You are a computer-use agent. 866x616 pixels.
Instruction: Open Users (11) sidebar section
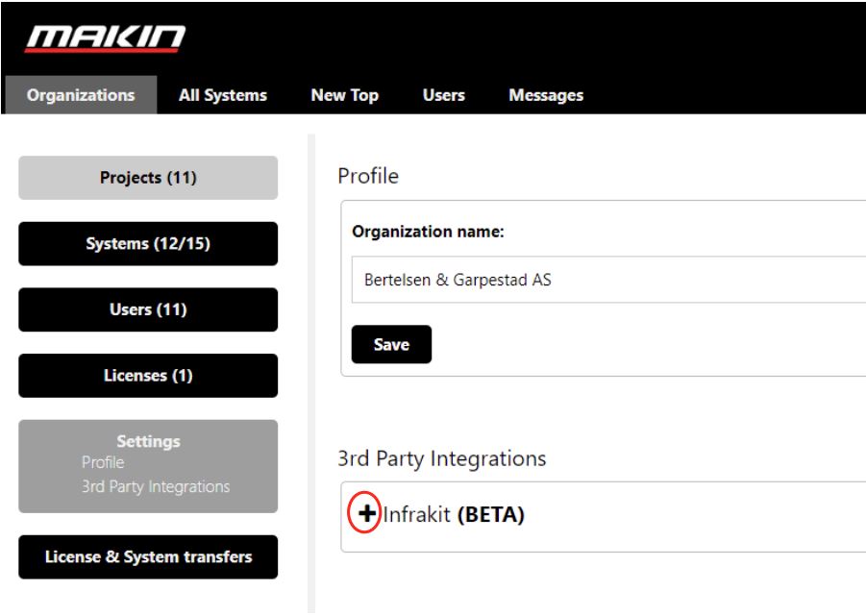(x=148, y=309)
